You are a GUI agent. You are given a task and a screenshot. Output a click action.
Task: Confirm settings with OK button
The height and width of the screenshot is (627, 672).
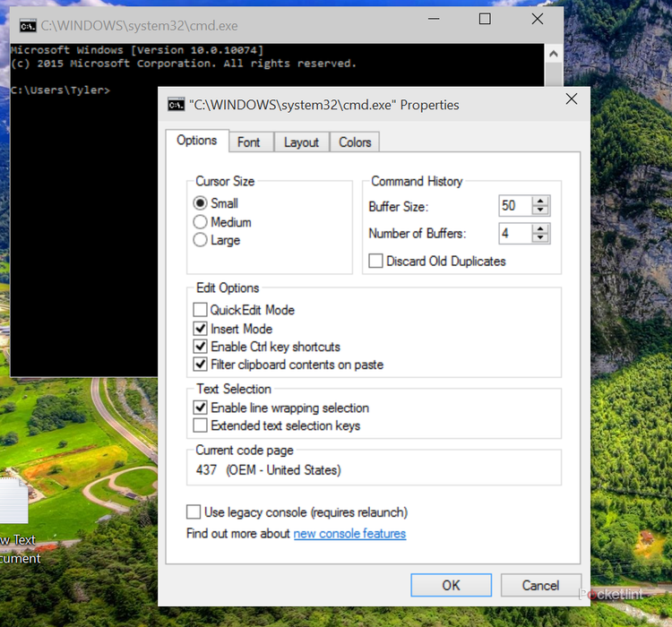(452, 586)
